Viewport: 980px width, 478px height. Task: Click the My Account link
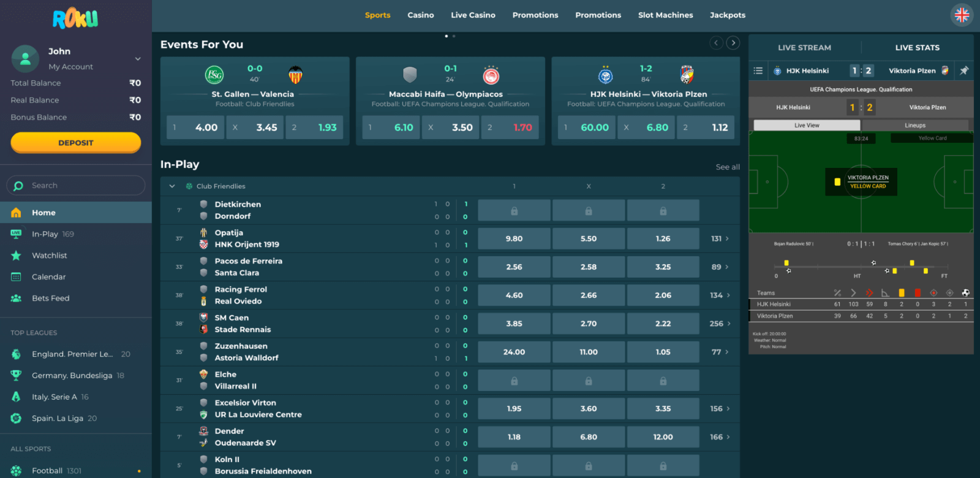[70, 67]
